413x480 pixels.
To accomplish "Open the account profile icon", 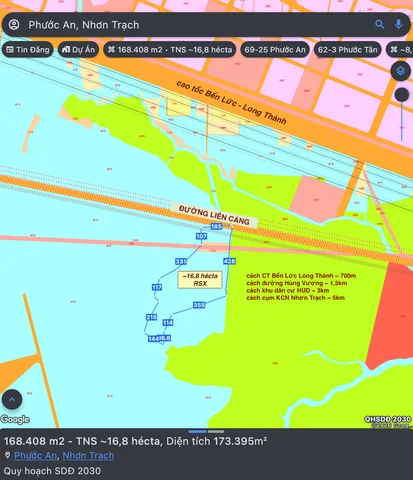I will (x=14, y=25).
